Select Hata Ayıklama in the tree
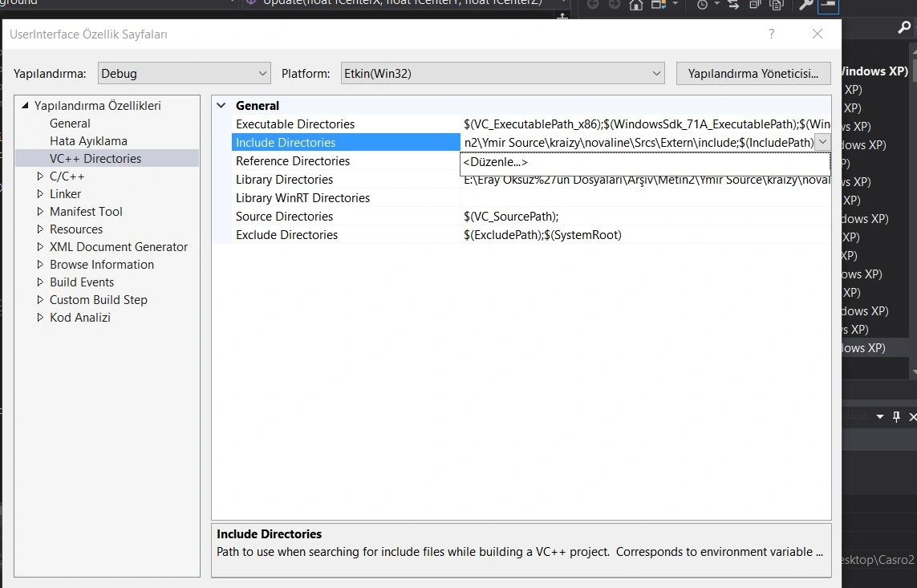Image resolution: width=917 pixels, height=588 pixels. tap(88, 141)
